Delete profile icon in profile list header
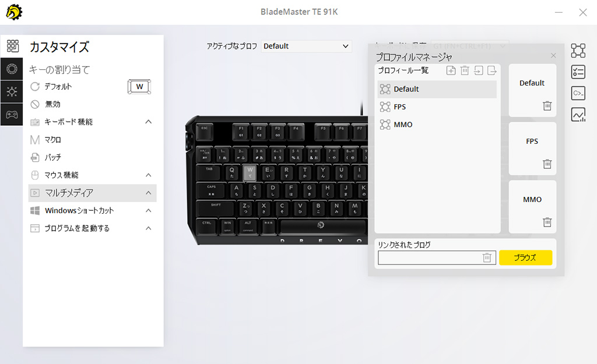597x364 pixels. click(x=465, y=70)
